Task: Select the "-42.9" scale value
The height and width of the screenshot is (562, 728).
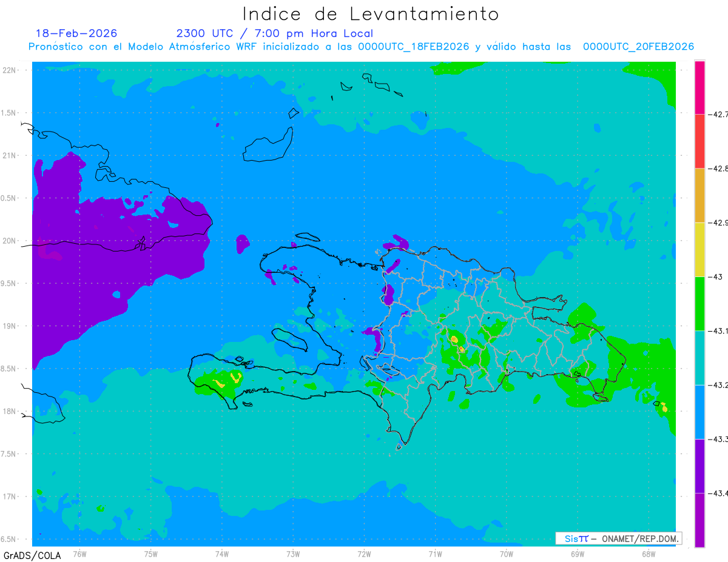Action: pyautogui.click(x=718, y=223)
